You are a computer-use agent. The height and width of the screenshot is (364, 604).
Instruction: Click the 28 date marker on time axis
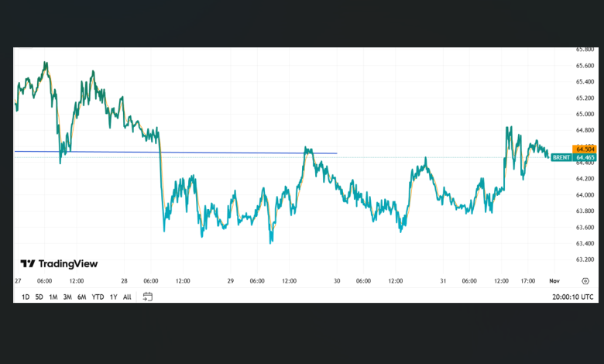point(124,281)
